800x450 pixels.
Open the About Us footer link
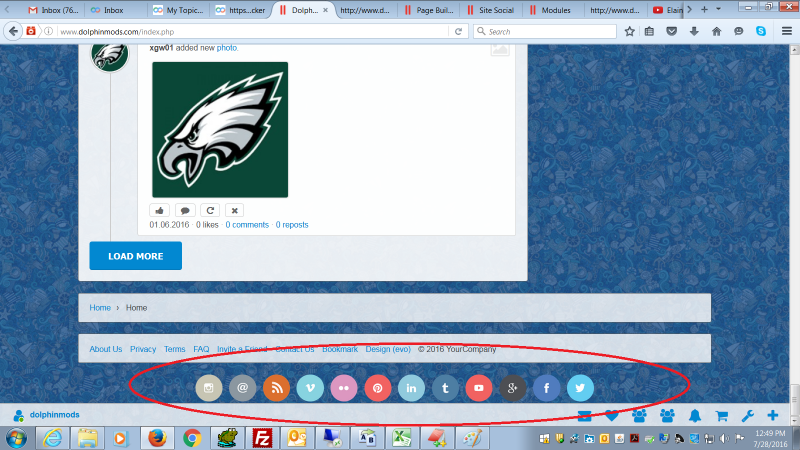coord(106,349)
